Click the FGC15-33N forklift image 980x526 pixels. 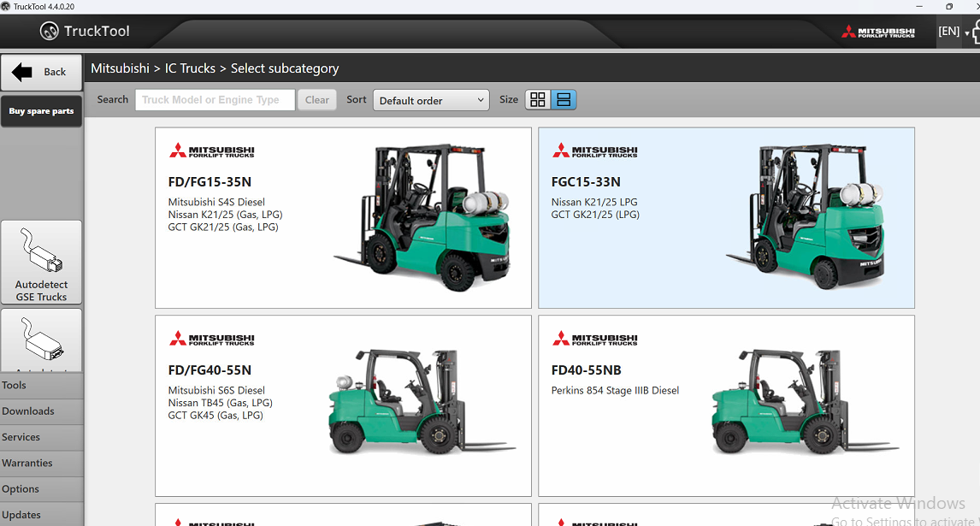tap(806, 217)
